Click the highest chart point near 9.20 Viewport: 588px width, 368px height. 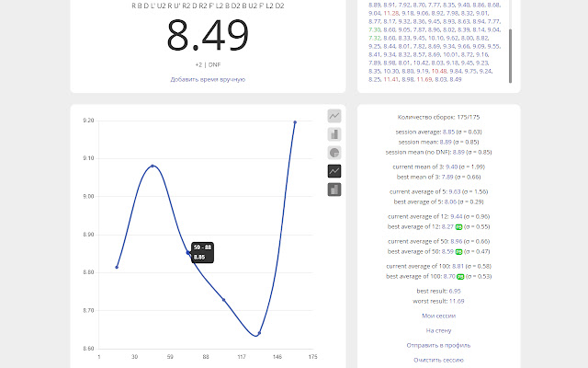(295, 122)
